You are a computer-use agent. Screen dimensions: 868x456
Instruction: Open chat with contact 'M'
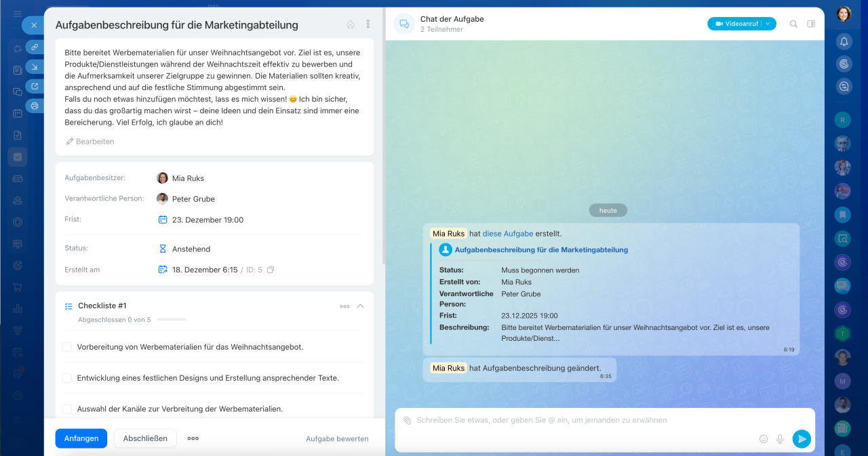(842, 381)
